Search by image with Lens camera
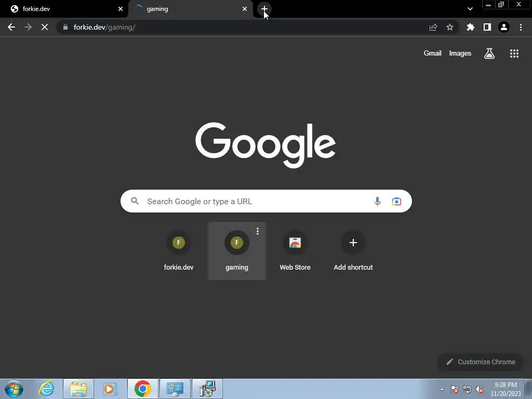Viewport: 532px width, 399px height. coord(396,201)
